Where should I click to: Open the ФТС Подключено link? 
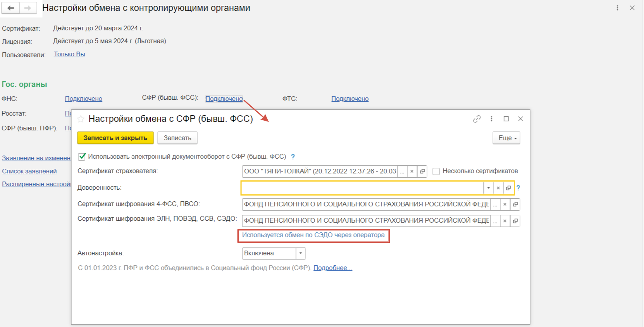pyautogui.click(x=350, y=99)
